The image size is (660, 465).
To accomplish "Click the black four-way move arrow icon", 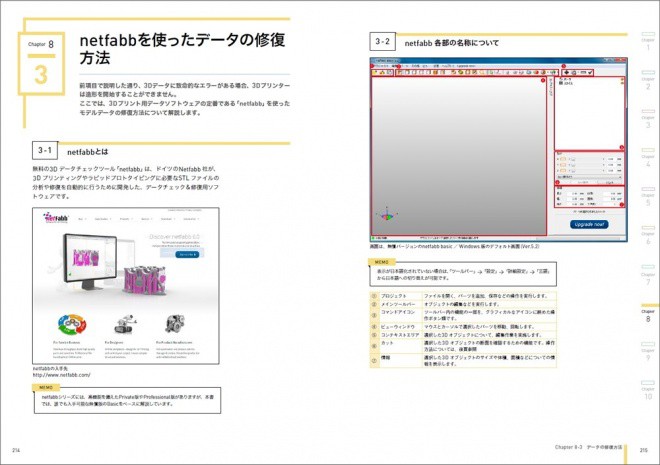I will coord(567,73).
